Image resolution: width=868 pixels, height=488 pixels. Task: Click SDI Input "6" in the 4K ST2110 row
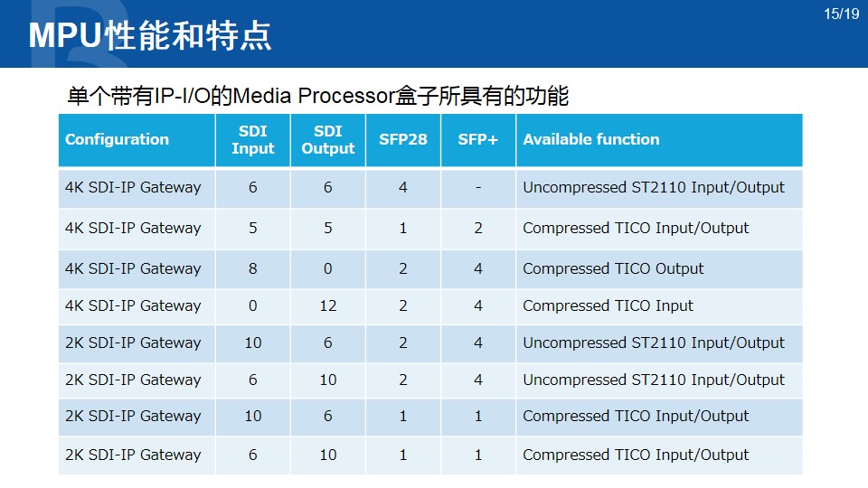pos(253,188)
